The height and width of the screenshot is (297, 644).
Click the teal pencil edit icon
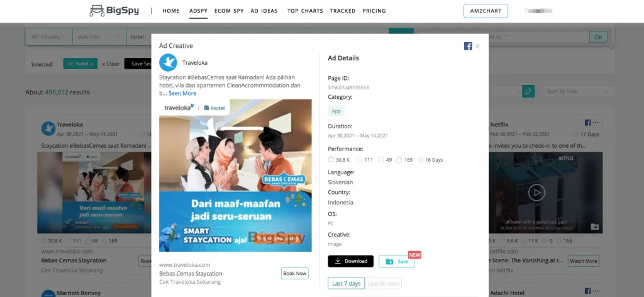(x=528, y=91)
